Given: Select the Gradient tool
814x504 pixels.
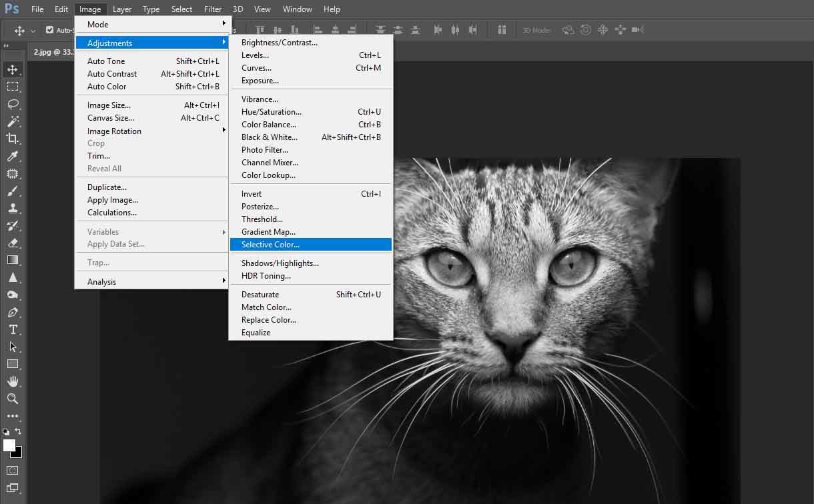Looking at the screenshot, I should [x=13, y=260].
